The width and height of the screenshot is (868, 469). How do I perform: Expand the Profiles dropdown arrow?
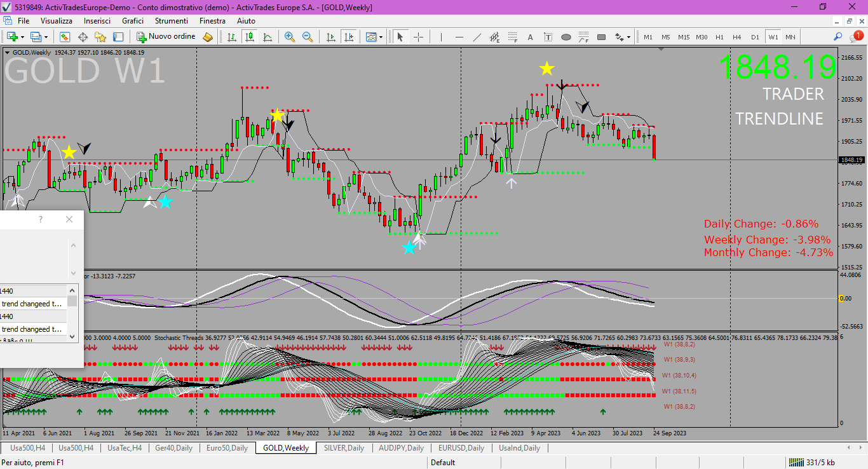46,37
